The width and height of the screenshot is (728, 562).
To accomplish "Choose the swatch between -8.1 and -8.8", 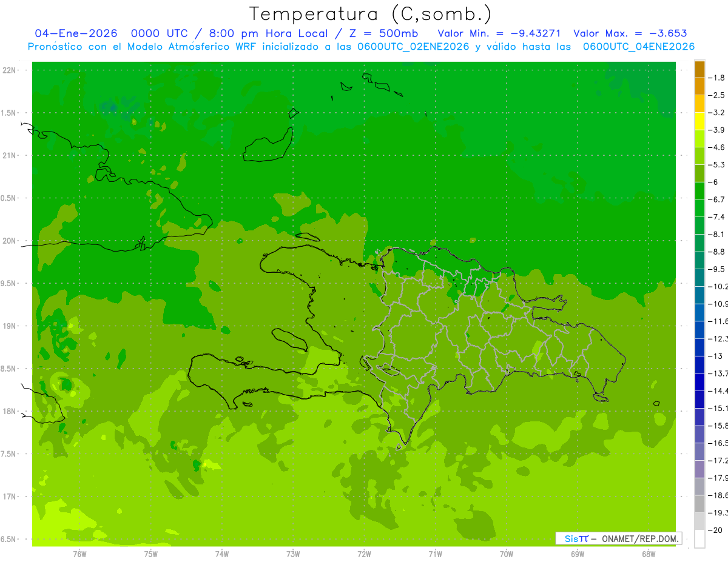I will [699, 243].
